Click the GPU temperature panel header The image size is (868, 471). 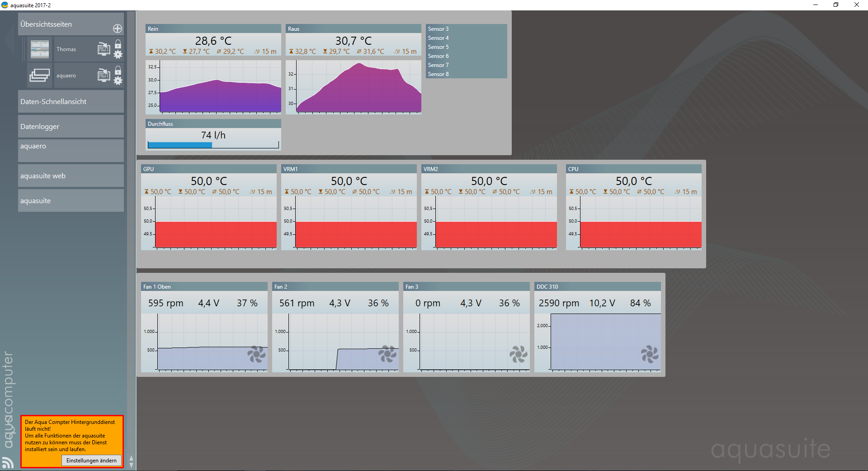(x=209, y=169)
